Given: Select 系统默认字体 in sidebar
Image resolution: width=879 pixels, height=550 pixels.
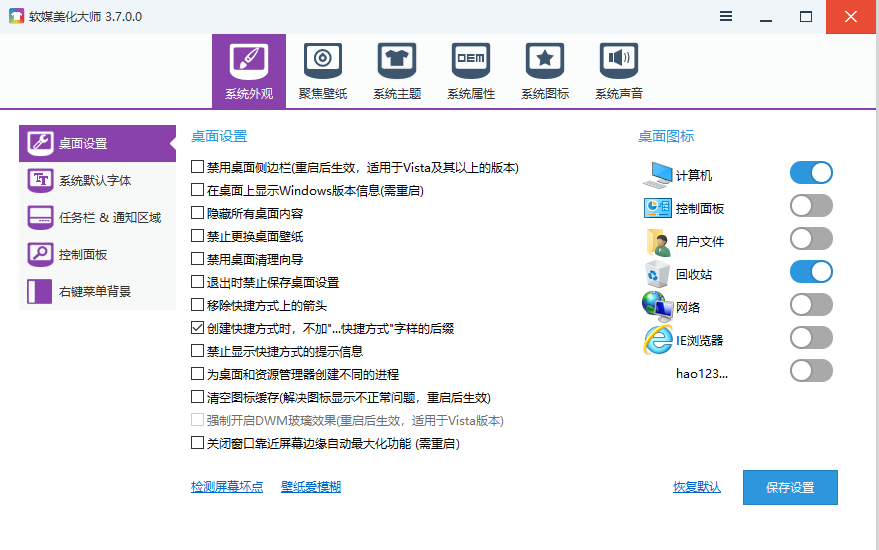Looking at the screenshot, I should 95,181.
